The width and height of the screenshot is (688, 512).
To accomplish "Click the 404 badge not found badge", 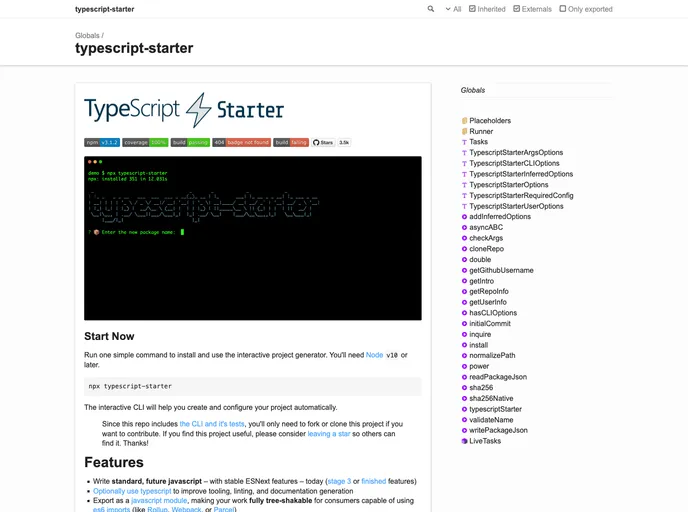I will (242, 143).
